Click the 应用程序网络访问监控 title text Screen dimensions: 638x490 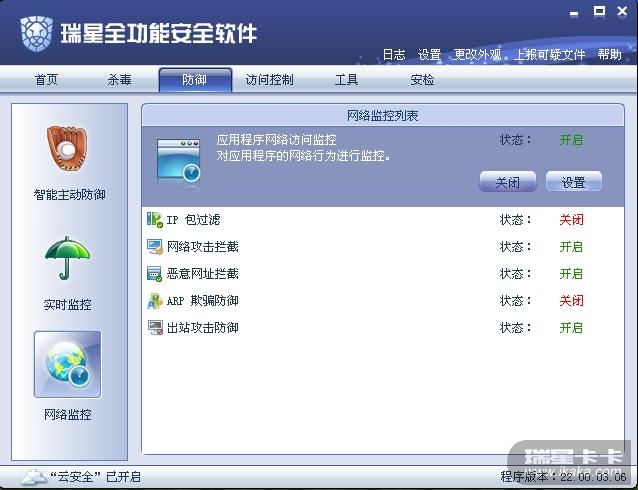point(276,140)
